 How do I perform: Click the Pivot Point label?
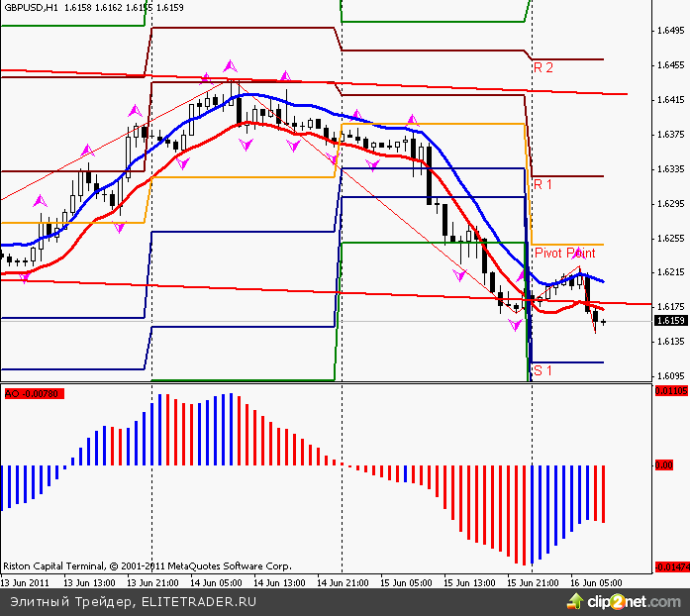564,254
